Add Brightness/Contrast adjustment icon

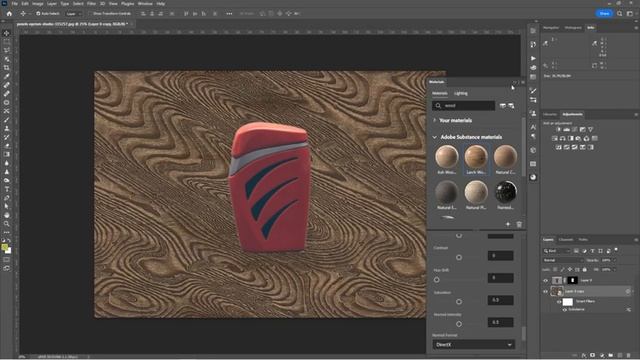pyautogui.click(x=558, y=129)
